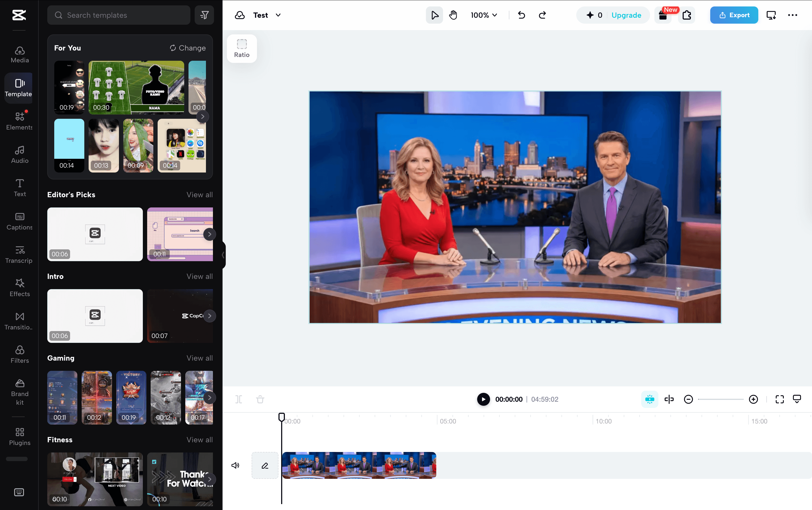Select the hand pan tool
This screenshot has height=510, width=812.
tap(453, 15)
